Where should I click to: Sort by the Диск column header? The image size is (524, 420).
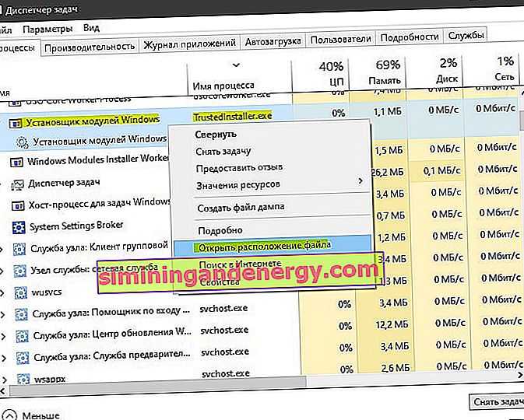447,79
